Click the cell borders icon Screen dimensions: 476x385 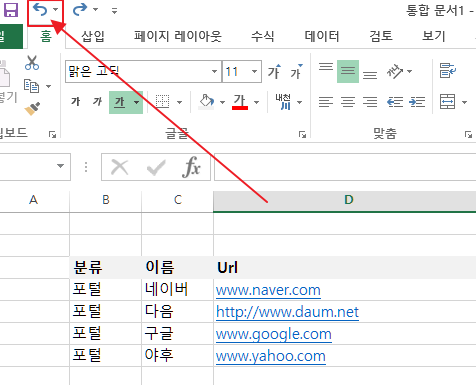point(162,102)
